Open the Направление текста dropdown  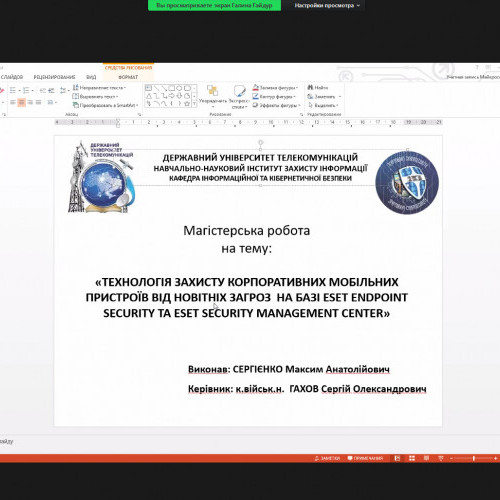pos(99,88)
